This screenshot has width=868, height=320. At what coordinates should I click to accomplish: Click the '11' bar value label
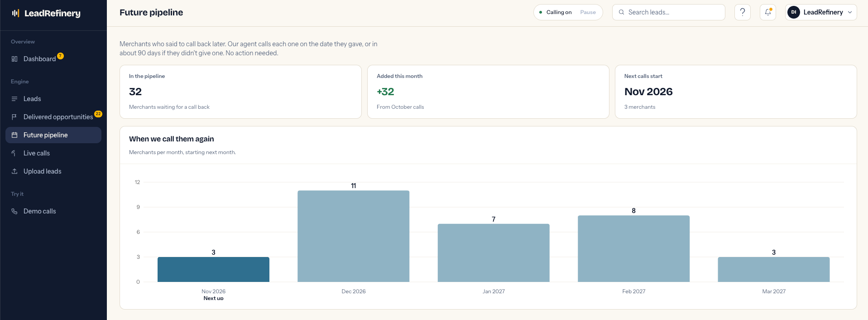click(x=353, y=186)
